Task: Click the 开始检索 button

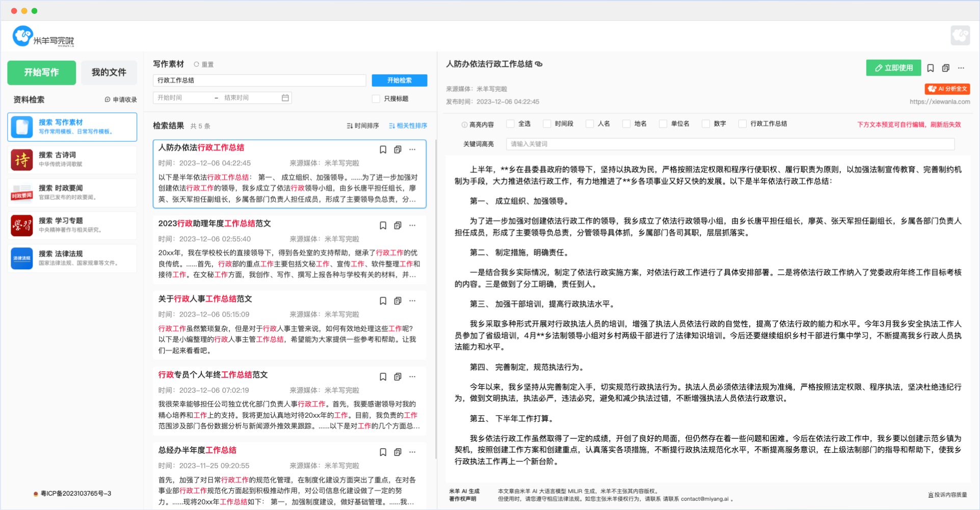Action: click(x=400, y=80)
